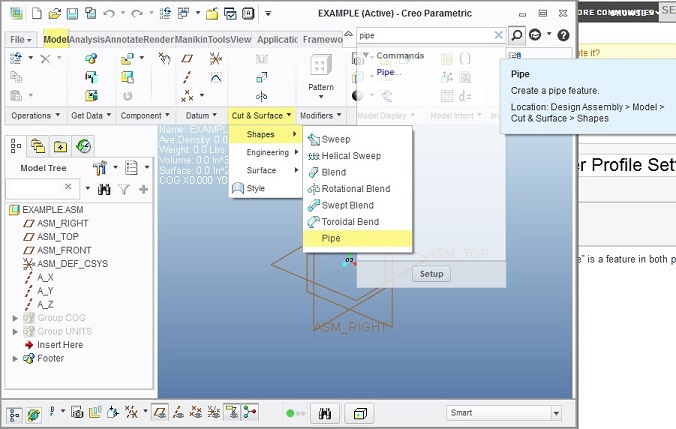Viewport: 676px width, 429px height.
Task: Choose Helical Sweep from the Shapes submenu
Action: pyautogui.click(x=357, y=156)
